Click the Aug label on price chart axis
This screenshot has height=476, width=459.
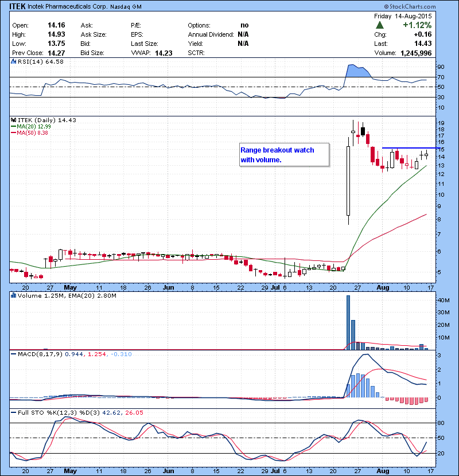pyautogui.click(x=383, y=287)
